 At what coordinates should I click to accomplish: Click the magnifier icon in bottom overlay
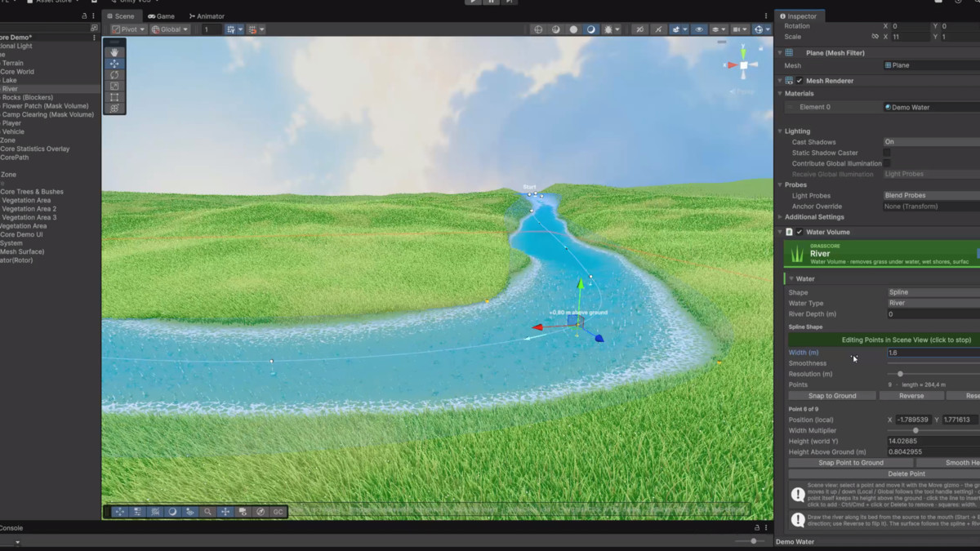point(208,512)
